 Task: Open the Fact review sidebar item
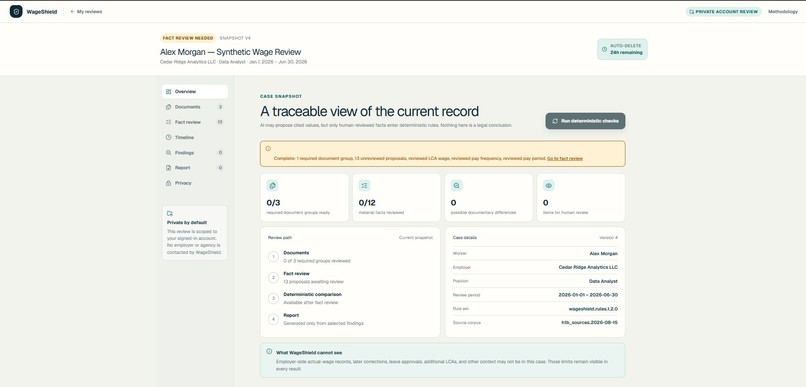pos(195,122)
